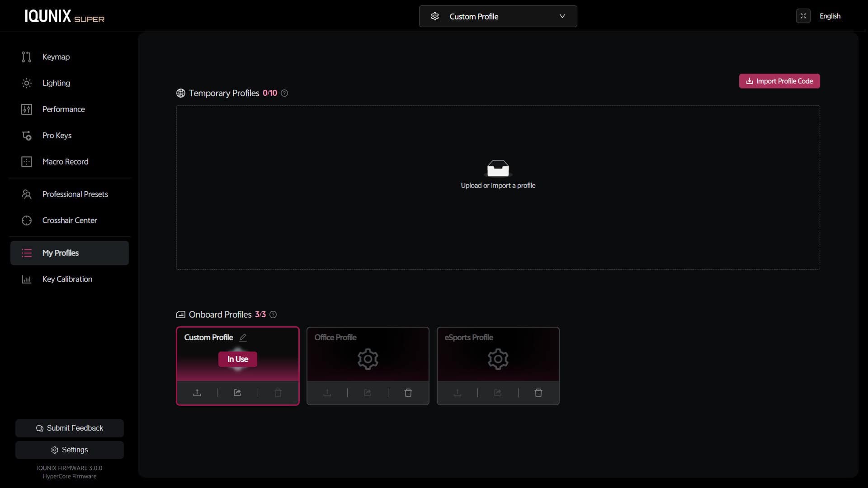The height and width of the screenshot is (488, 868).
Task: Delete the eSports Profile
Action: [538, 393]
